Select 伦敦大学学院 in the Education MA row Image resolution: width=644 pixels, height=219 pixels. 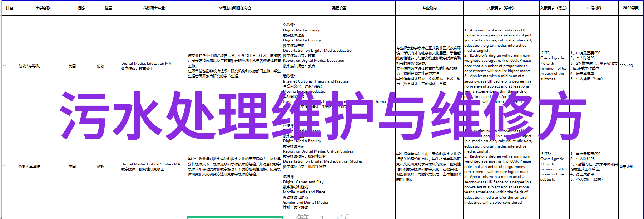[x=43, y=66]
